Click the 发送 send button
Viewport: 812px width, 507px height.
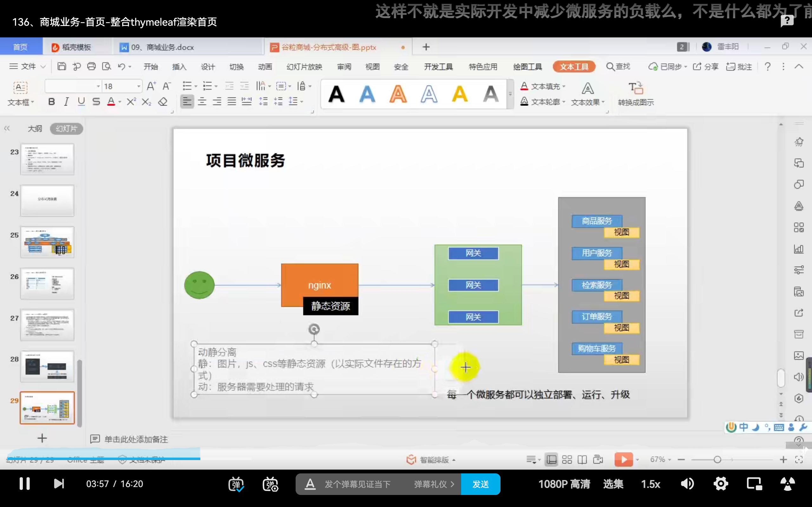(x=480, y=484)
